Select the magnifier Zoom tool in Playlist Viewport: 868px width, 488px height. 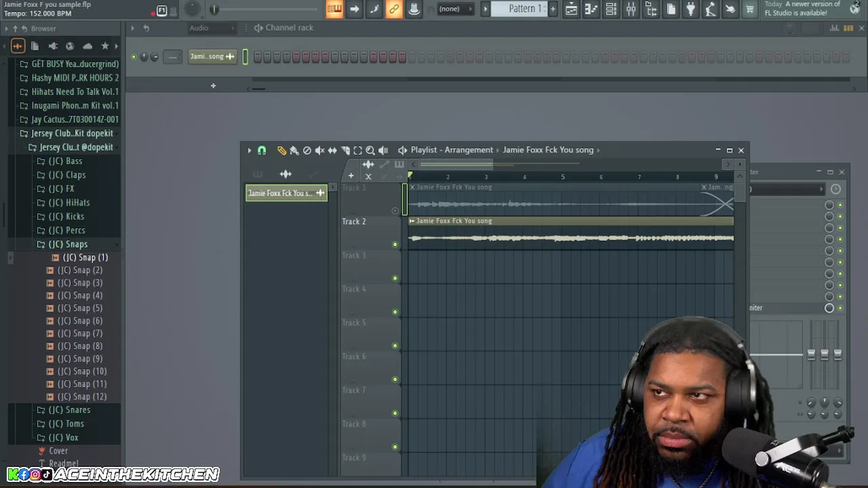pos(370,150)
